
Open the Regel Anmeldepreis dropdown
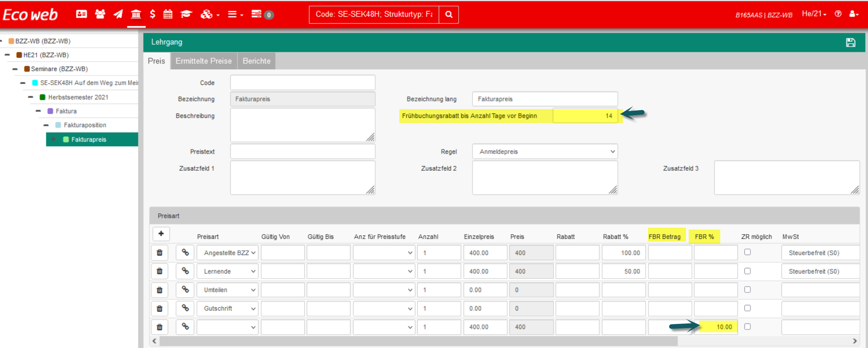[545, 151]
